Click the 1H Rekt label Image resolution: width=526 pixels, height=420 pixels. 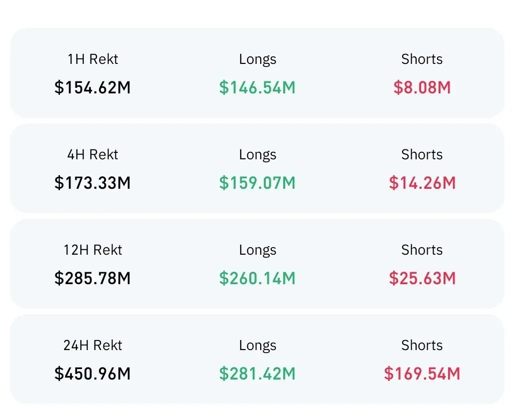(92, 59)
